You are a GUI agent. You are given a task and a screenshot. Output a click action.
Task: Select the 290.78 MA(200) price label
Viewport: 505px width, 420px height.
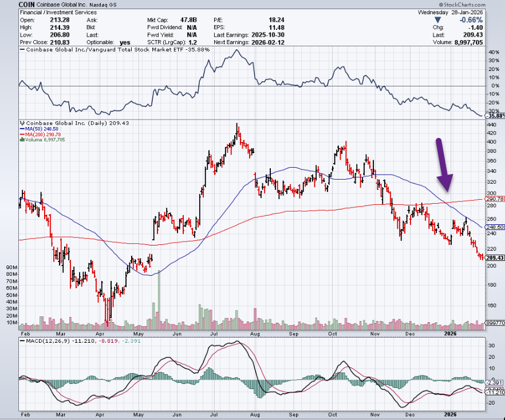495,199
